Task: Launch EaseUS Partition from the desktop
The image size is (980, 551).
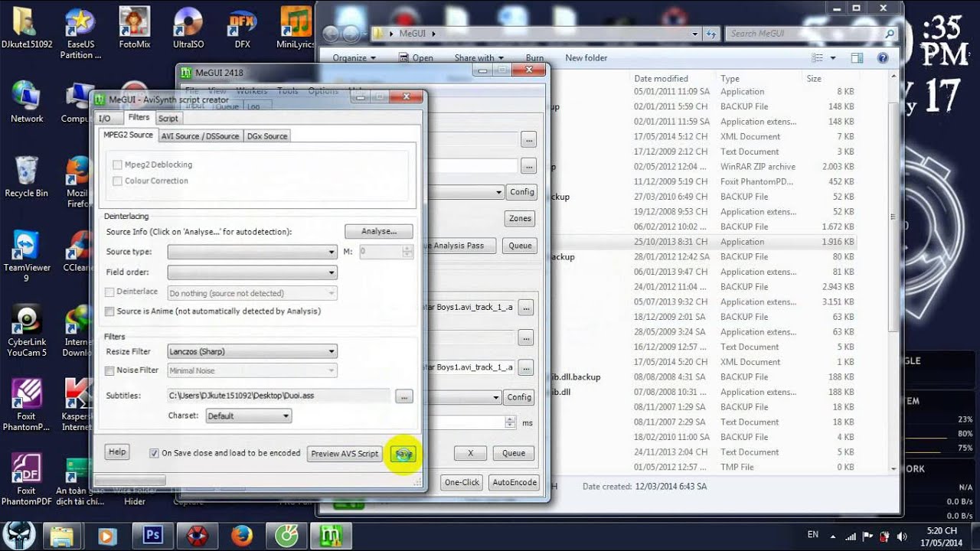Action: [80, 33]
